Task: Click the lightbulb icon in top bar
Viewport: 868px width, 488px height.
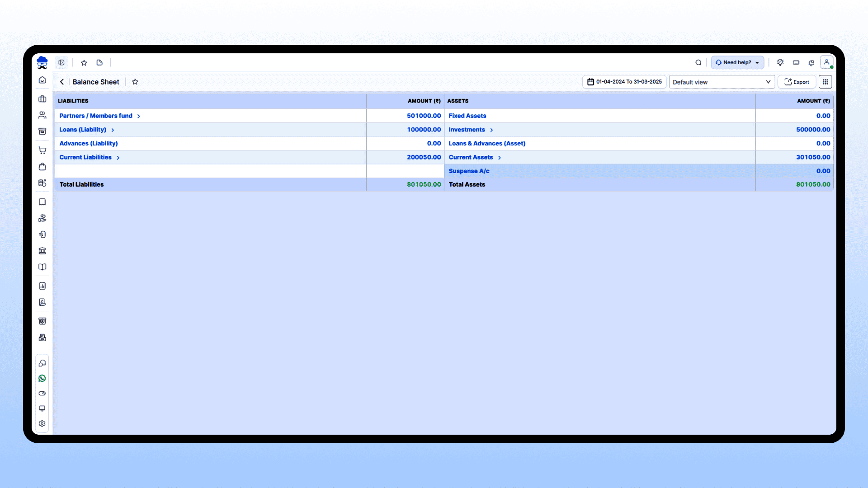Action: click(x=780, y=62)
